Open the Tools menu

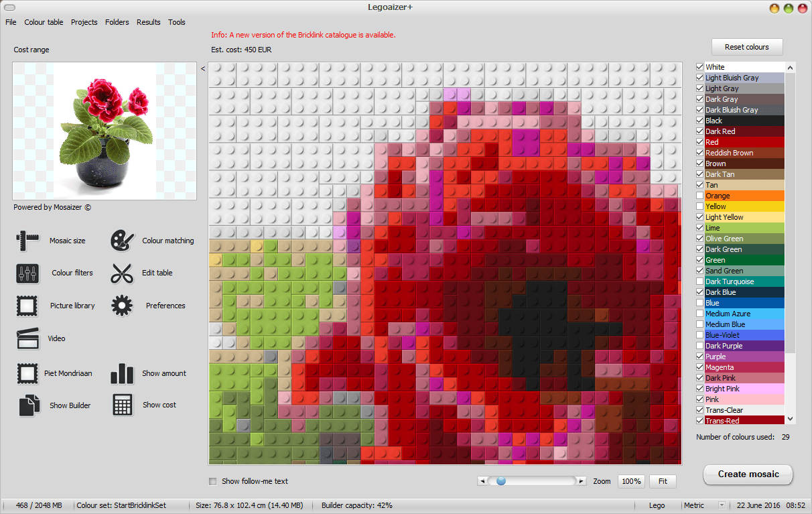[x=177, y=22]
